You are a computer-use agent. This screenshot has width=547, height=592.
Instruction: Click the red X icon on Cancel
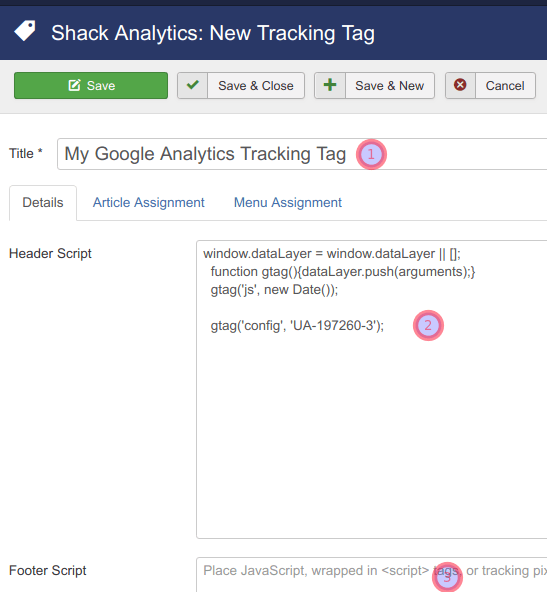click(460, 85)
